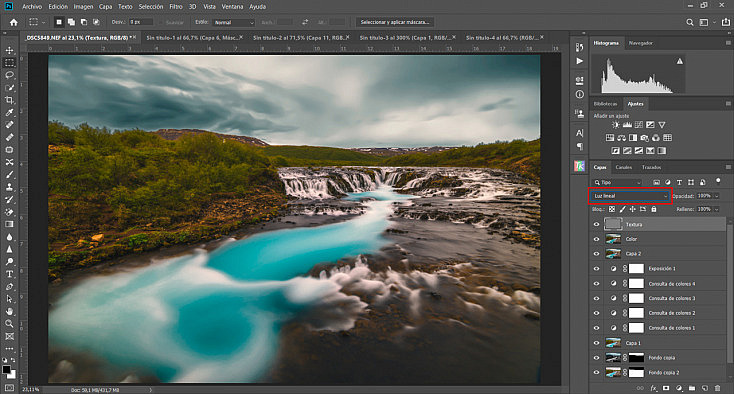Switch to the Navegador tab
Viewport: 734px width, 394px height.
[x=640, y=43]
